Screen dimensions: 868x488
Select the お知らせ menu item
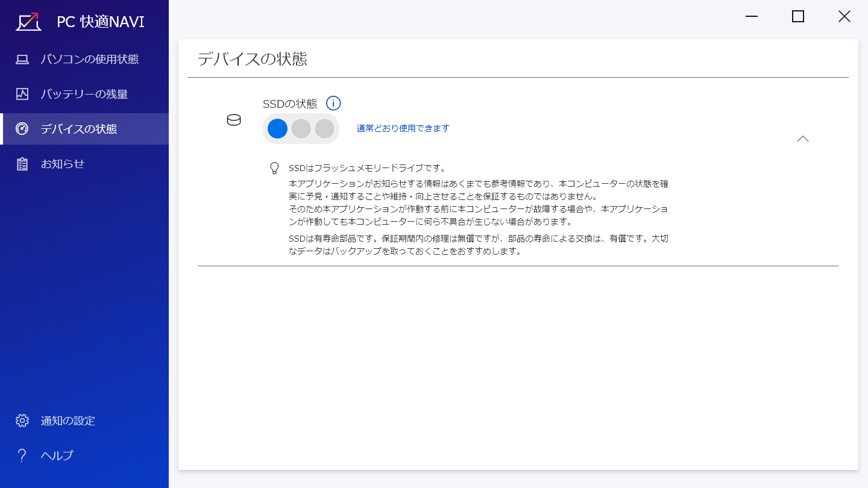(63, 164)
